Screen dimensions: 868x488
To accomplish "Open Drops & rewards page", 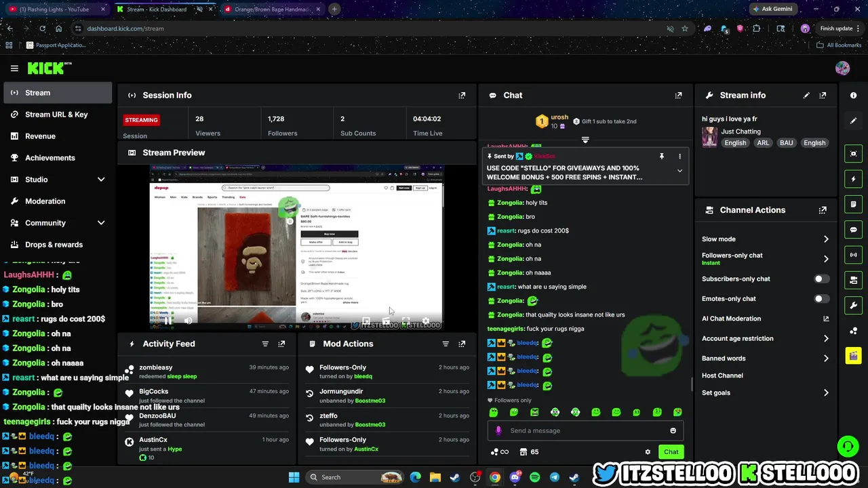I will tap(58, 245).
